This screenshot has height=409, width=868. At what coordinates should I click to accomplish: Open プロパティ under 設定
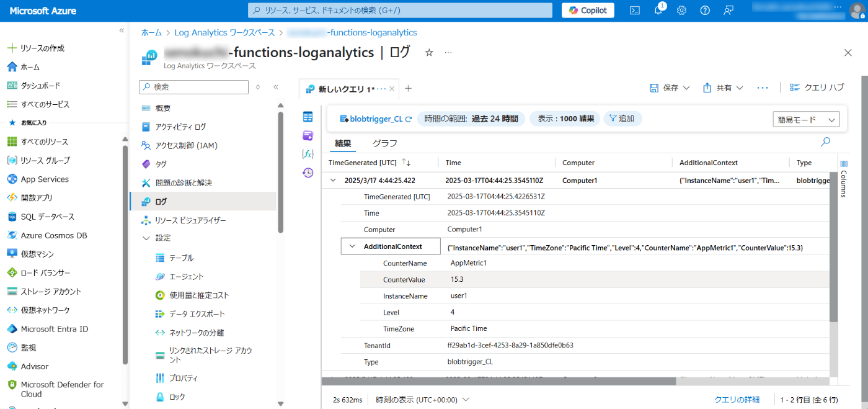pyautogui.click(x=184, y=377)
